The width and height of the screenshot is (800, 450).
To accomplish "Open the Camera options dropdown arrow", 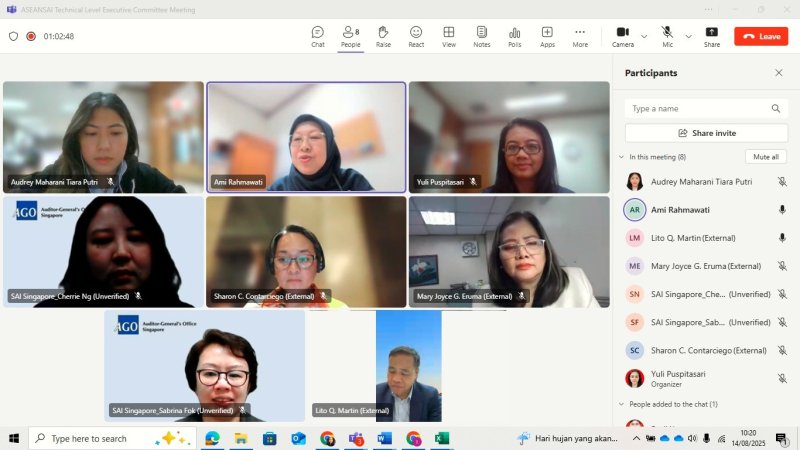I will coord(644,36).
